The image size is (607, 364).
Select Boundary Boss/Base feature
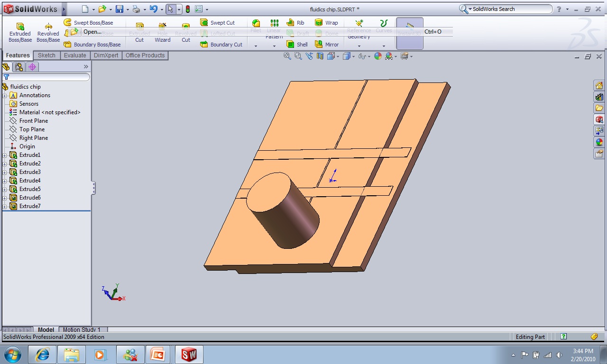tap(92, 45)
